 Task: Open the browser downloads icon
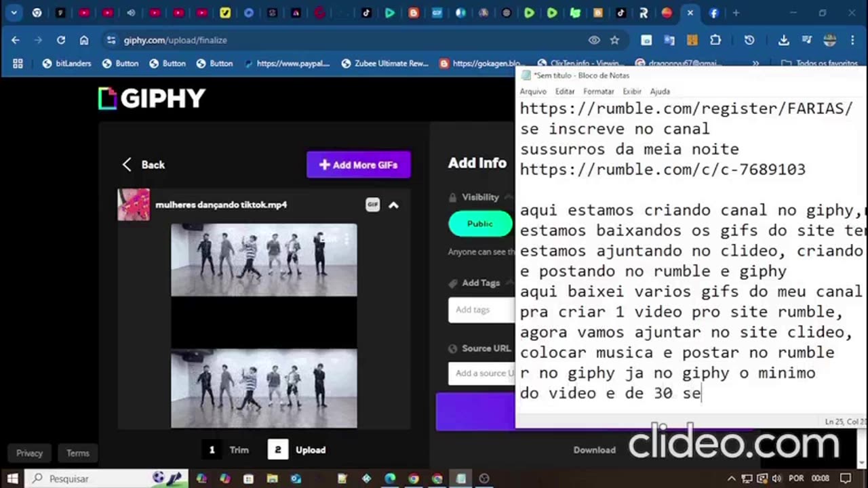(783, 40)
